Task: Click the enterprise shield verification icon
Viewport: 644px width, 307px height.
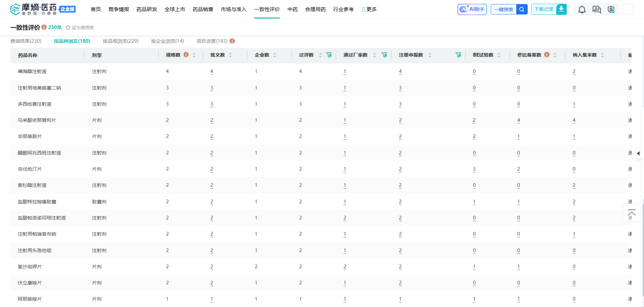Action: [611, 10]
